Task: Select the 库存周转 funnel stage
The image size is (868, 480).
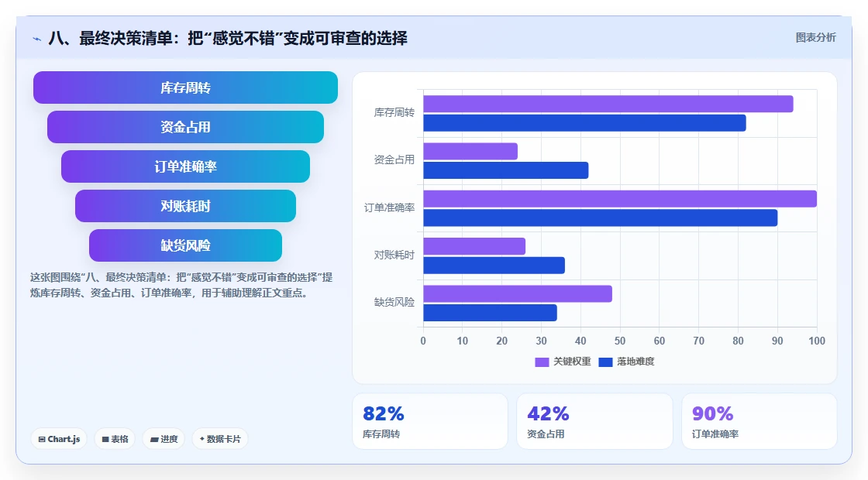Action: click(185, 87)
